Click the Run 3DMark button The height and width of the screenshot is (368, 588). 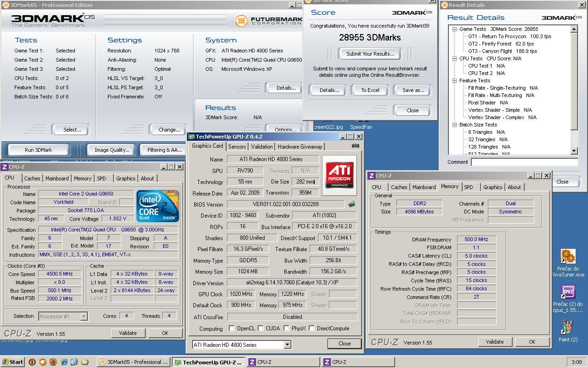(38, 150)
